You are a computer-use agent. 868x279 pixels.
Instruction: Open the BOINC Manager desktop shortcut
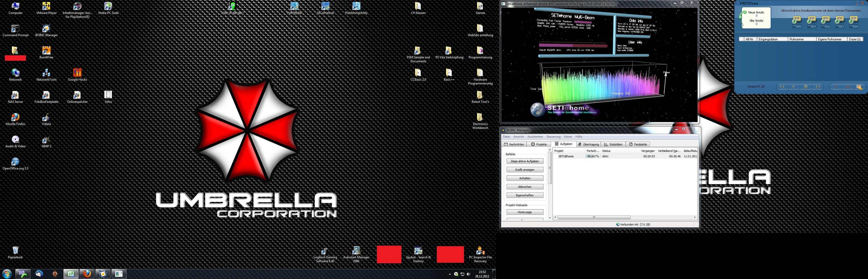tap(46, 30)
